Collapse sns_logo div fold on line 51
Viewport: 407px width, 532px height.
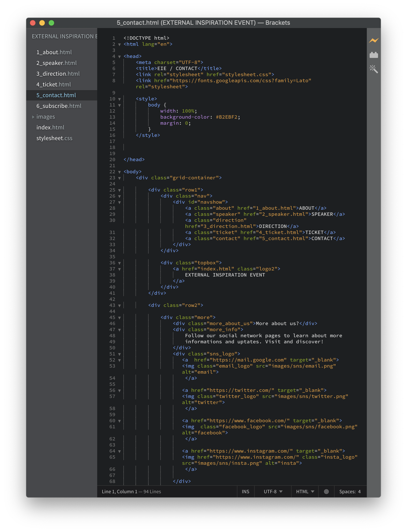119,354
